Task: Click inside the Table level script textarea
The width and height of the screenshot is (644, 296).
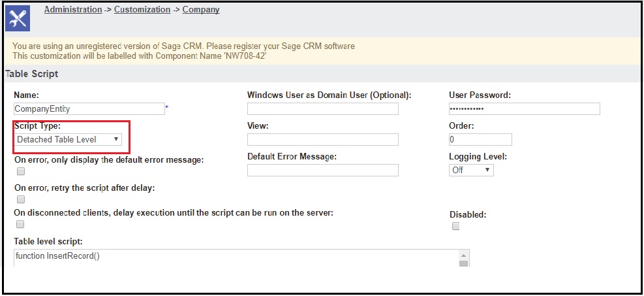Action: [x=236, y=257]
